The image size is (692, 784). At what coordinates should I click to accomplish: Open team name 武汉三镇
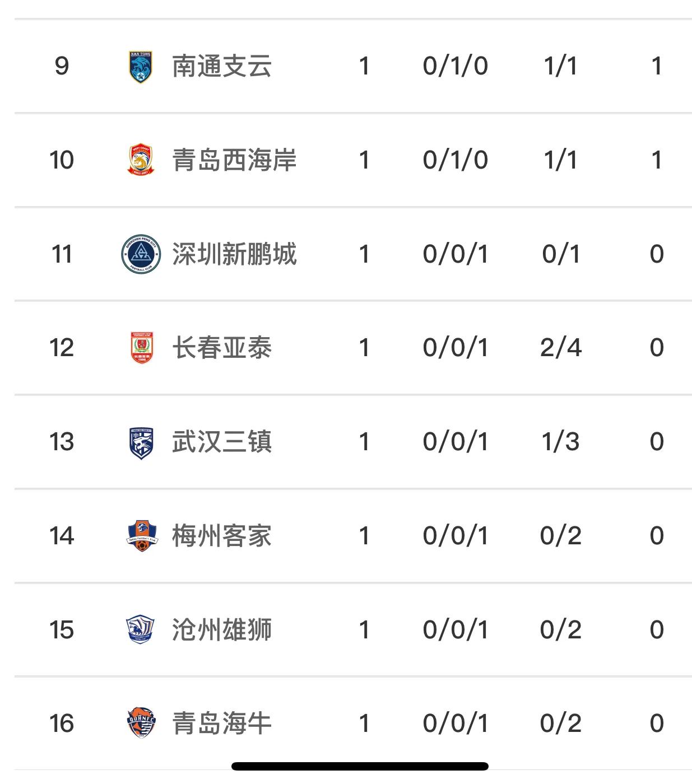click(222, 442)
